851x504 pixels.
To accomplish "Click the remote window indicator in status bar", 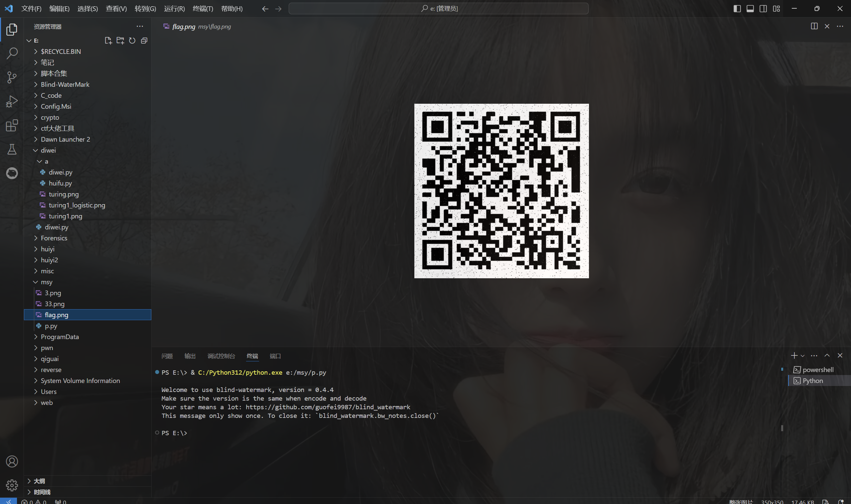I will click(8, 501).
